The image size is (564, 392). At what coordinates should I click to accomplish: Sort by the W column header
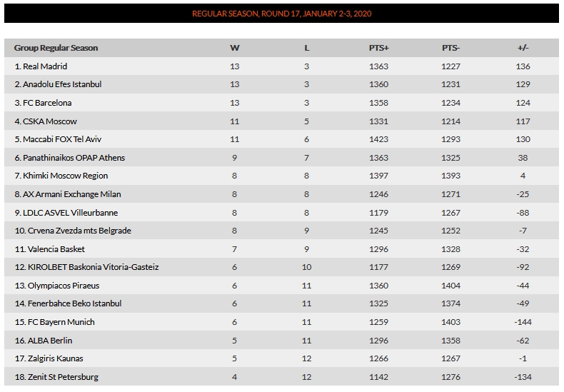coord(234,48)
